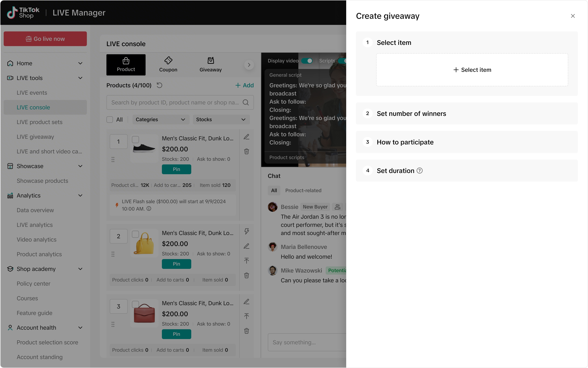Click the Go live now button

pos(45,39)
